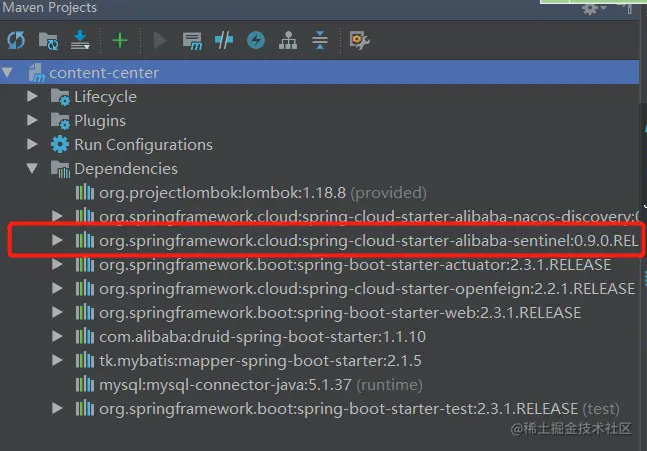The height and width of the screenshot is (451, 647).
Task: Select spring-cloud-starter-openfeign:2.2.1.RELEASE row
Action: [x=319, y=288]
